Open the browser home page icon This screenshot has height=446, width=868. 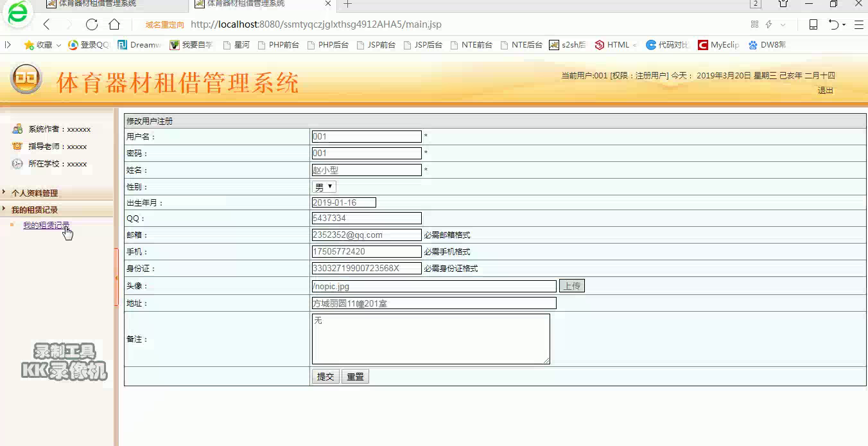click(x=114, y=24)
